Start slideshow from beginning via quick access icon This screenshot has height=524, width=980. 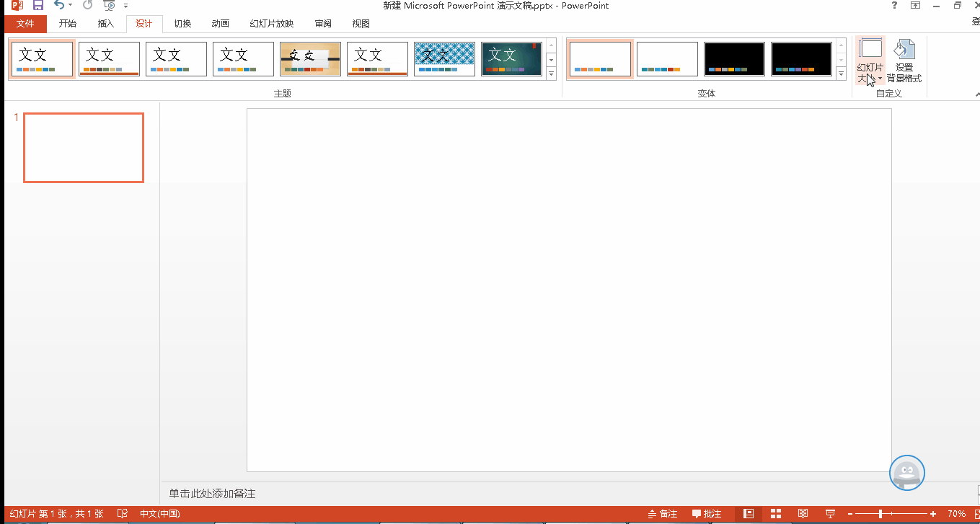[110, 6]
